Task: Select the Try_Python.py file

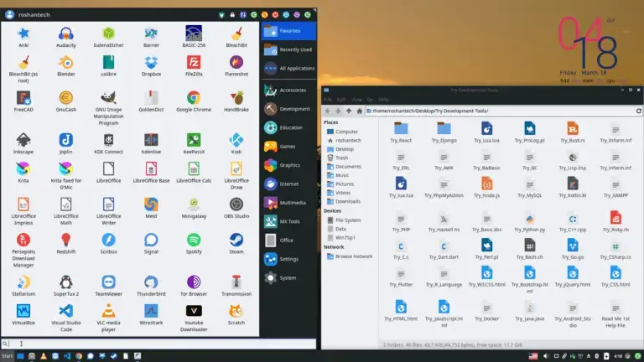Action: point(530,222)
